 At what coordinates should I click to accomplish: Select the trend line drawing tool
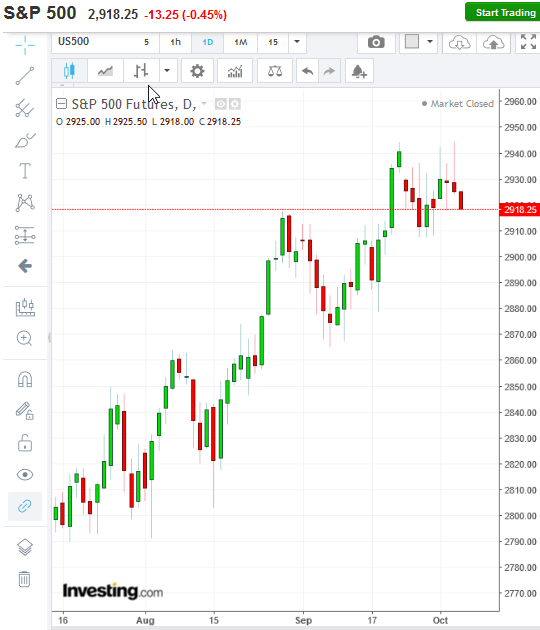tap(25, 76)
